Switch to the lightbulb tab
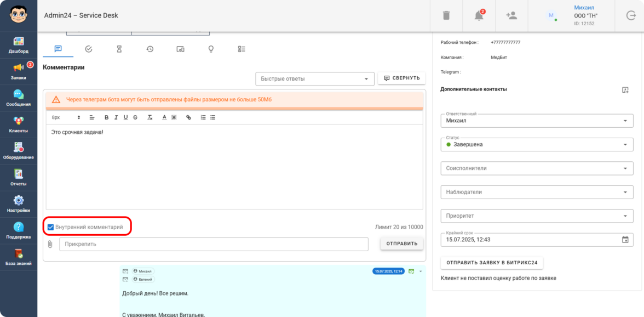Viewport: 644px width, 317px height. (211, 49)
